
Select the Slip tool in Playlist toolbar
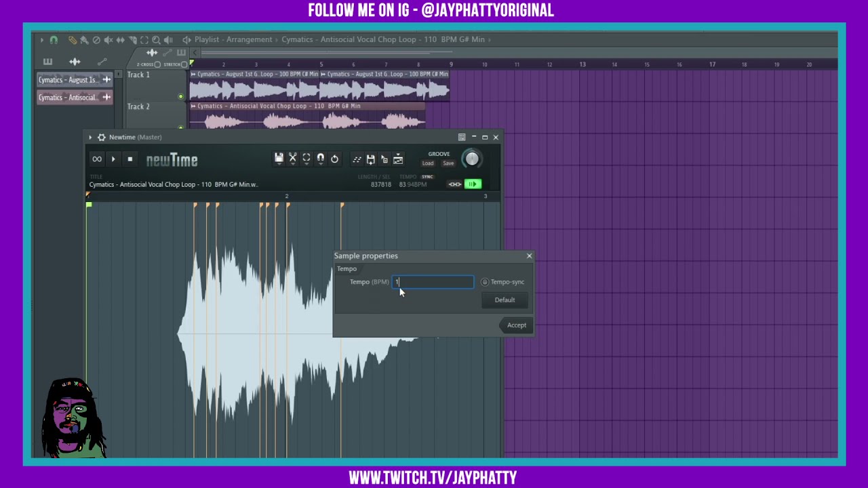(121, 40)
